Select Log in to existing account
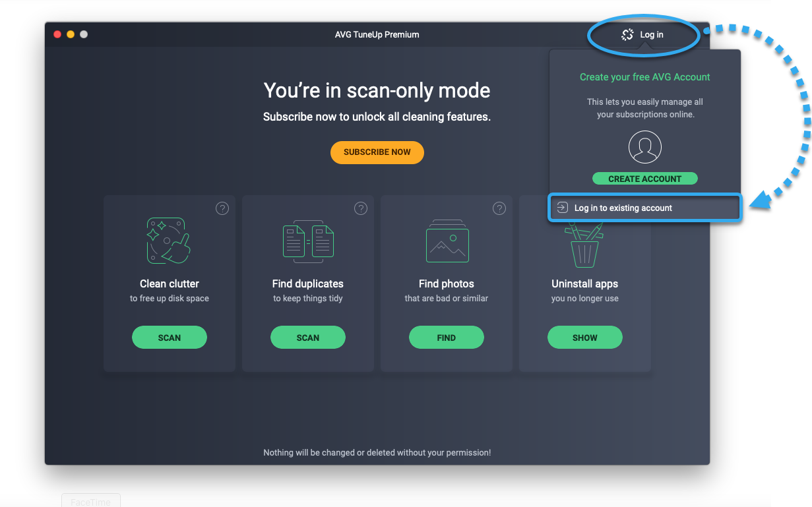Viewport: 812px width, 507px height. (645, 208)
